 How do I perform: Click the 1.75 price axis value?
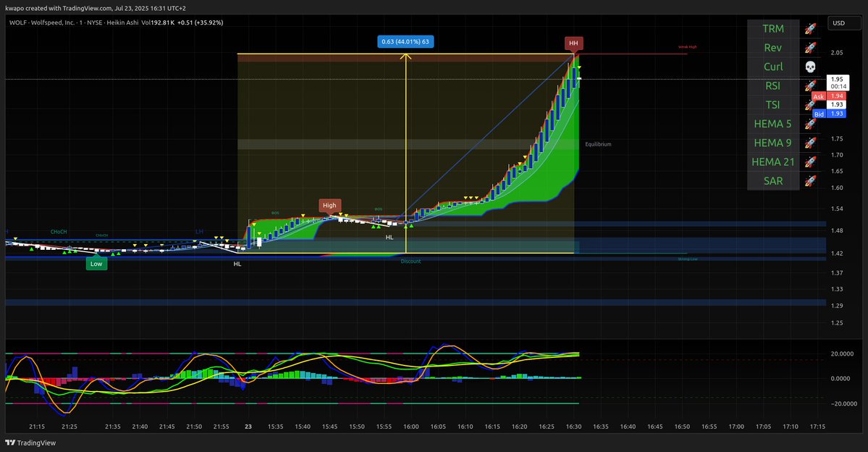coord(836,139)
